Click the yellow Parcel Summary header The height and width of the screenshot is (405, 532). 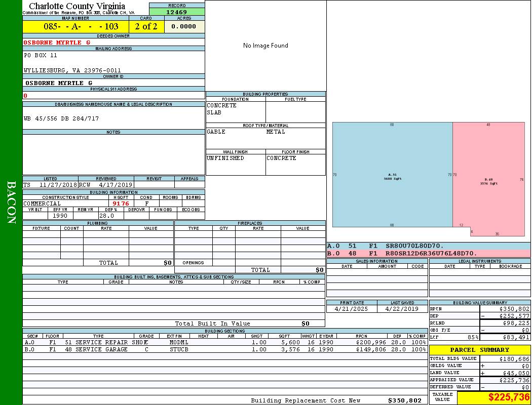pyautogui.click(x=480, y=350)
